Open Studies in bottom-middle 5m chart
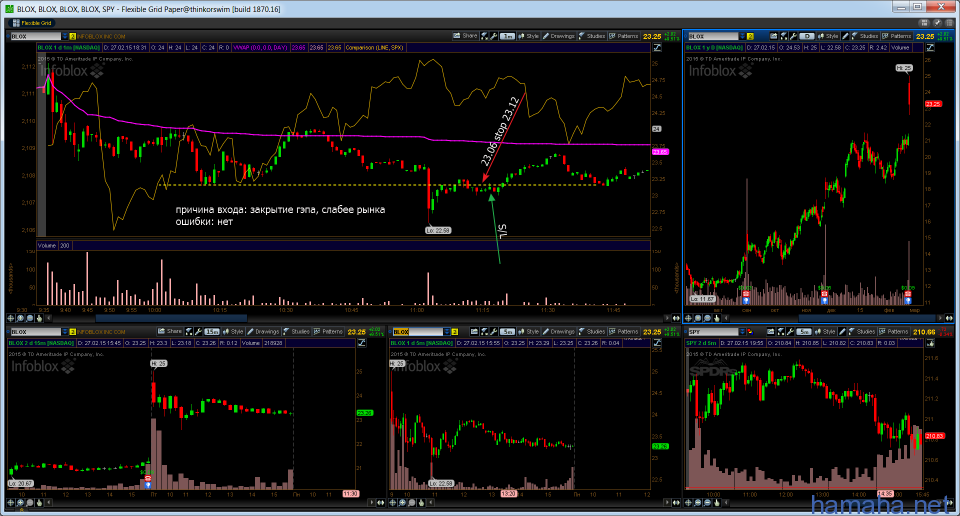Viewport: 960px width, 516px height. click(592, 332)
